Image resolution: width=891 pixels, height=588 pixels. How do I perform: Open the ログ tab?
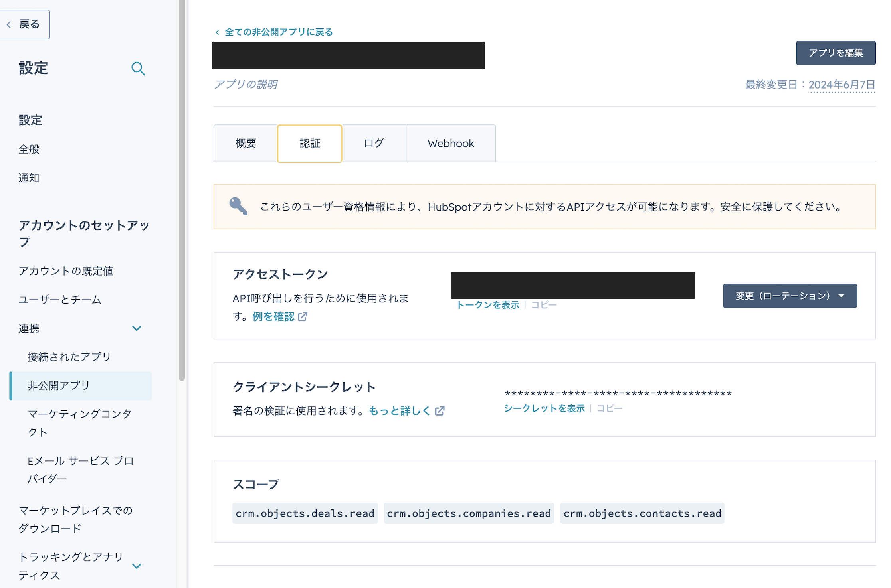(x=373, y=143)
